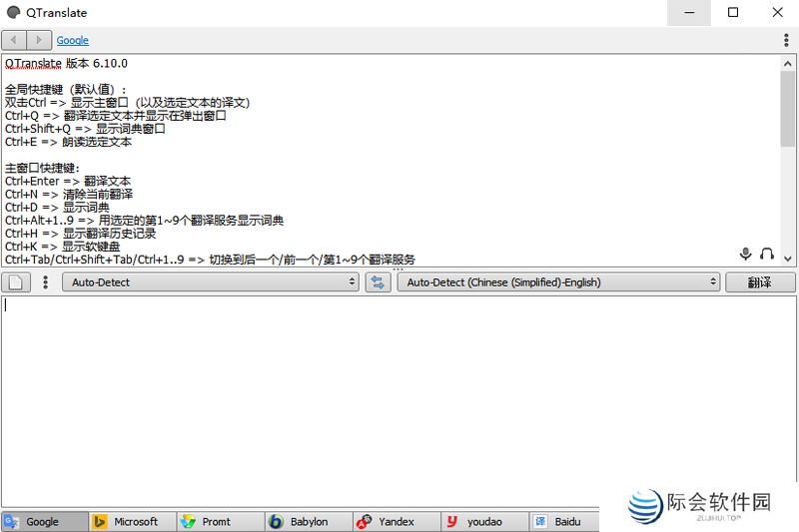
Task: Click the 'Ctrl+Alt+1..9' shortcut line
Action: tap(144, 221)
